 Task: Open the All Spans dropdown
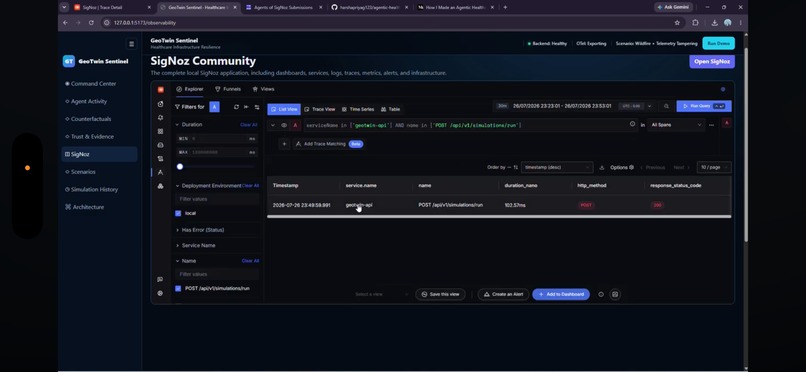coord(675,125)
